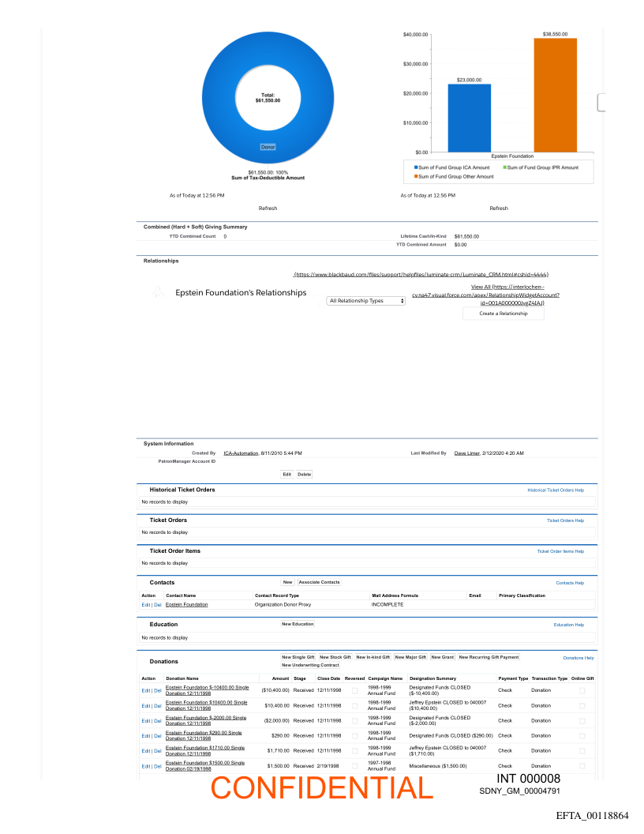This screenshot has height=834, width=644.
Task: Click the blue $23,000.00 bar
Action: point(469,118)
